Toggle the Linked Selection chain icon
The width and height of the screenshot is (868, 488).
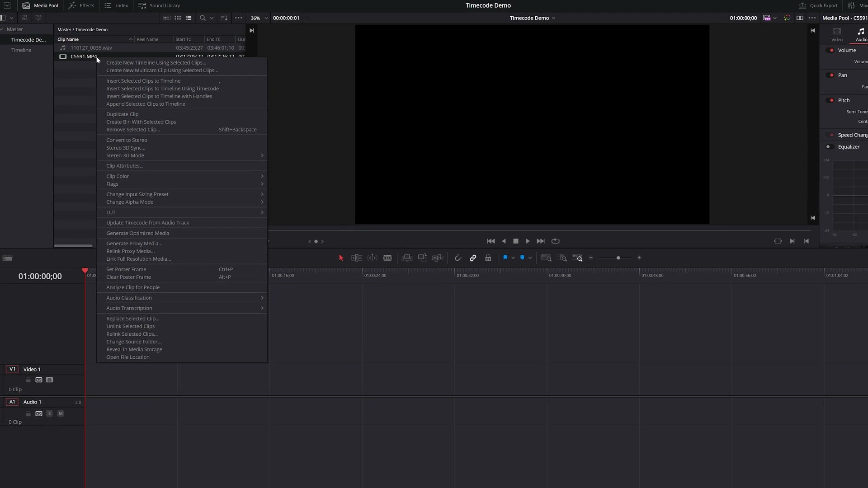473,258
